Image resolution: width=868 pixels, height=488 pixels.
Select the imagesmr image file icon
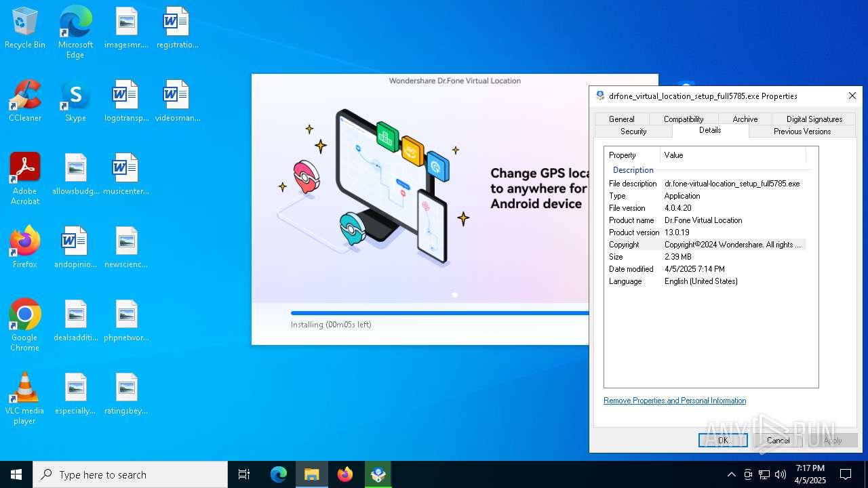[126, 28]
